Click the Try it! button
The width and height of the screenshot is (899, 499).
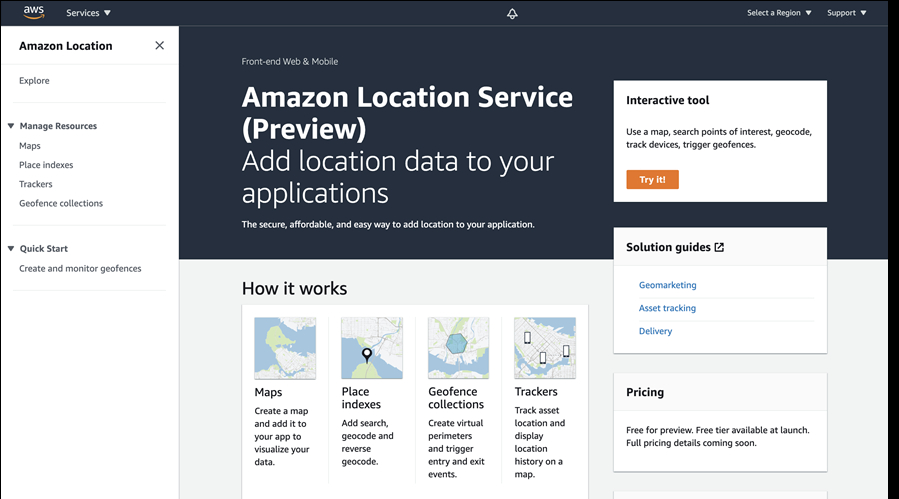click(x=652, y=180)
